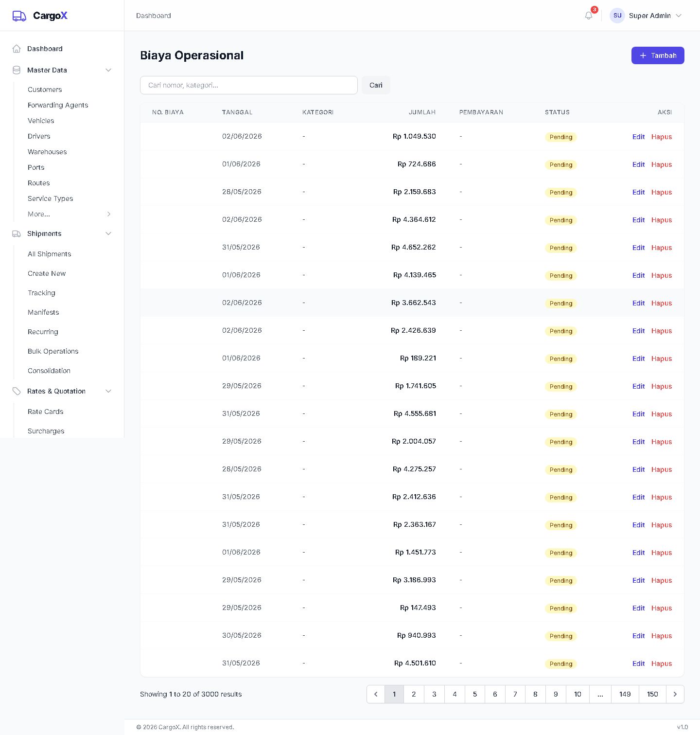Open All Shipments in the sidebar
The height and width of the screenshot is (735, 700).
tap(50, 254)
